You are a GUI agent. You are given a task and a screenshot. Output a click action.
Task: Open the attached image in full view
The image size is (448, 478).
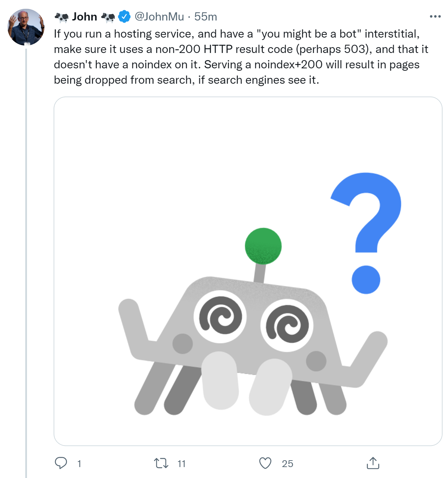247,270
